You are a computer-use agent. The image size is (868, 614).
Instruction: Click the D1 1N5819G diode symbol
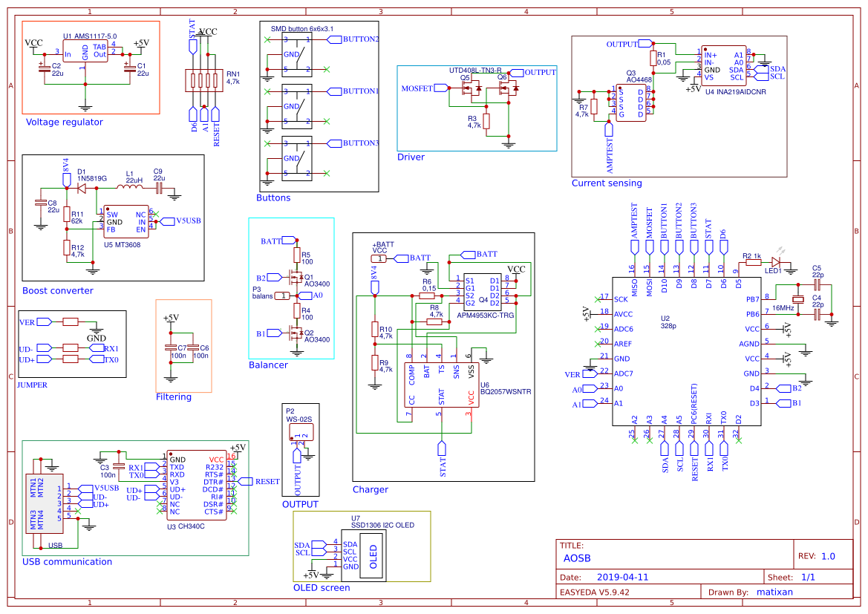coord(82,187)
